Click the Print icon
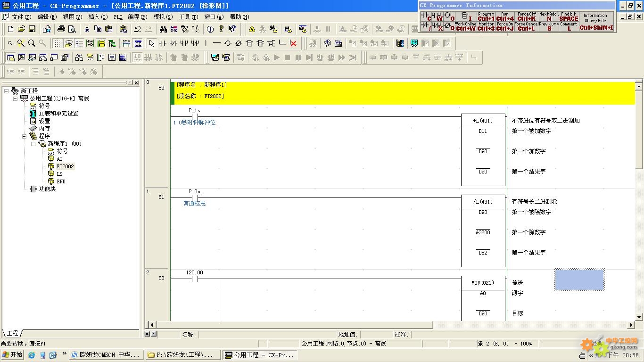Image resolution: width=644 pixels, height=362 pixels. pos(61,29)
